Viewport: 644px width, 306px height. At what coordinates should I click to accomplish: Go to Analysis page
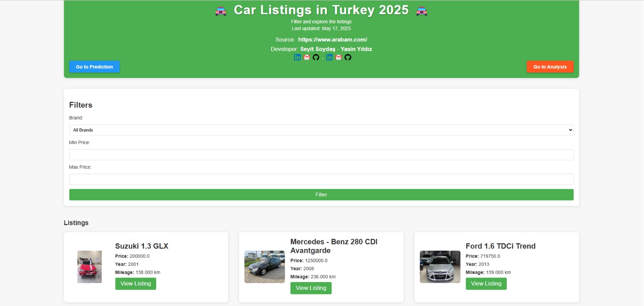550,67
